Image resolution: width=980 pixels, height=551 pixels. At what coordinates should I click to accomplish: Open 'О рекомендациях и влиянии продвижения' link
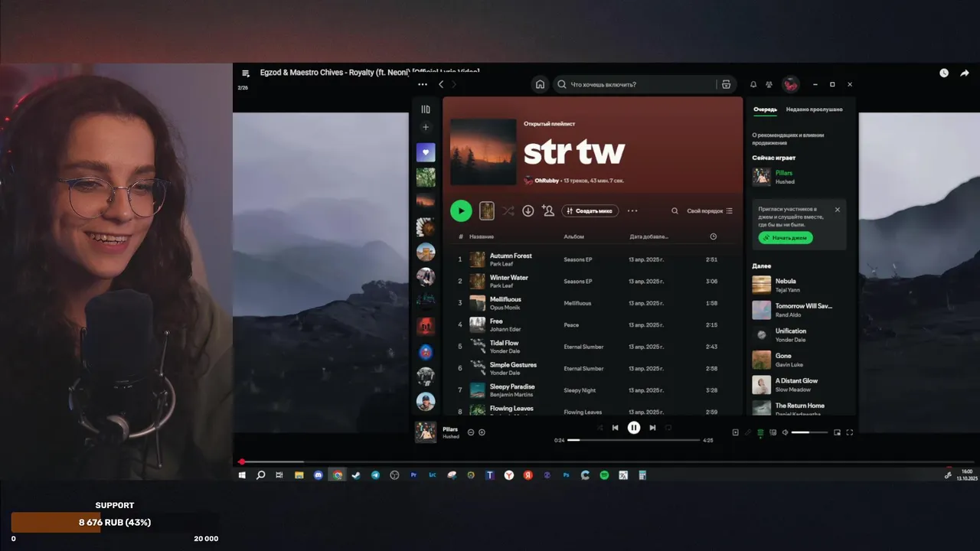(789, 139)
